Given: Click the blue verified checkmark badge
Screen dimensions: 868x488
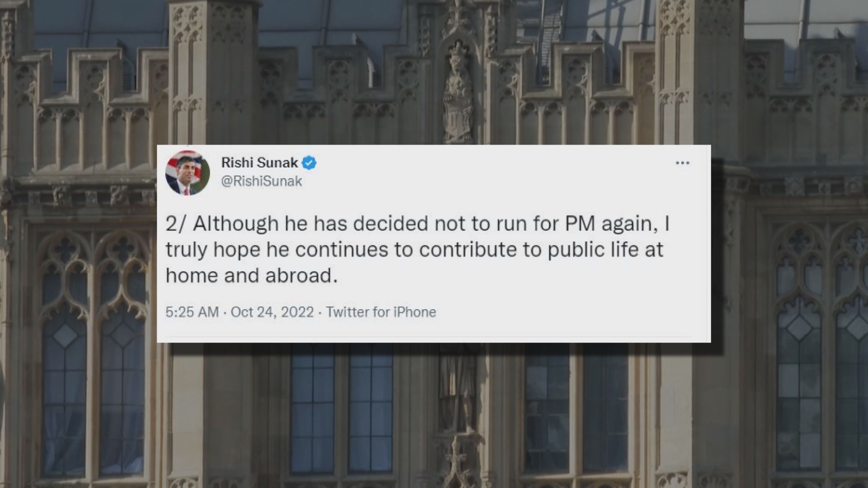Looking at the screenshot, I should [x=309, y=163].
